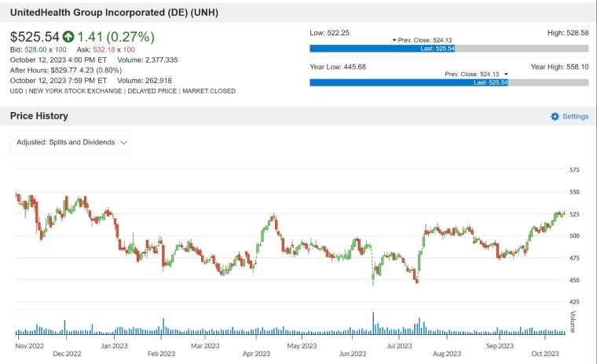The image size is (597, 364).
Task: Click the $525.54 last price
Action: [x=35, y=37]
